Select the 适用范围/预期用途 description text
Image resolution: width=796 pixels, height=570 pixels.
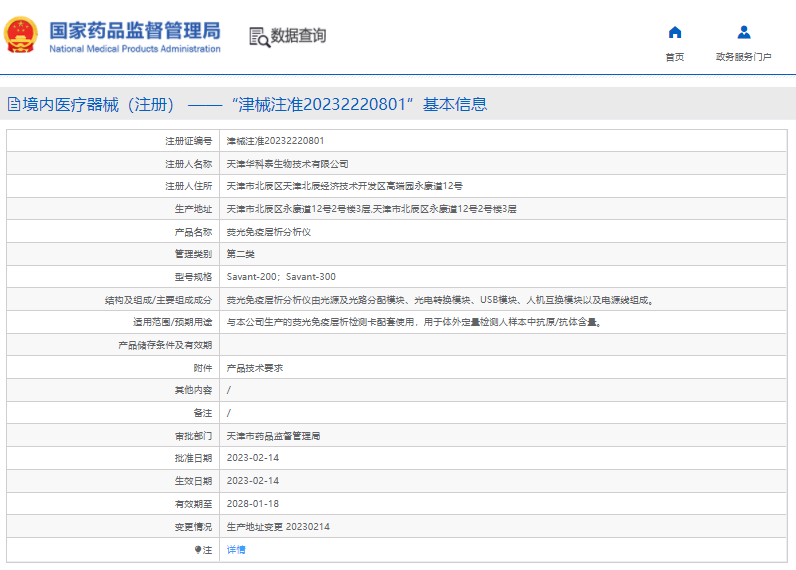[x=415, y=322]
